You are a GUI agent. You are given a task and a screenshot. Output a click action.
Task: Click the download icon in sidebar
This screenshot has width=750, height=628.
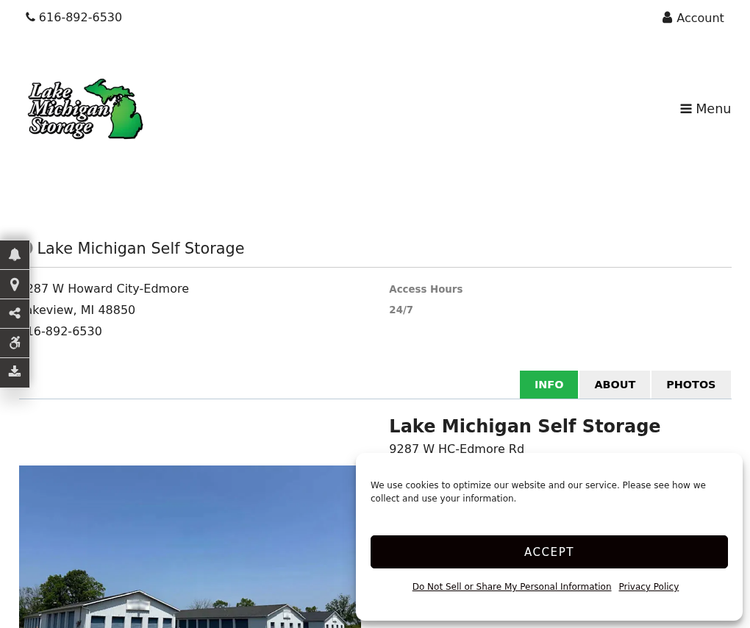pos(14,371)
